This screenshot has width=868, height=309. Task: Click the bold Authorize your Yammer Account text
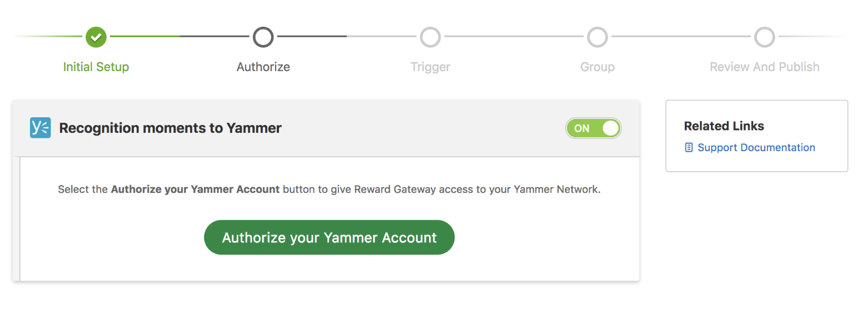[195, 190]
